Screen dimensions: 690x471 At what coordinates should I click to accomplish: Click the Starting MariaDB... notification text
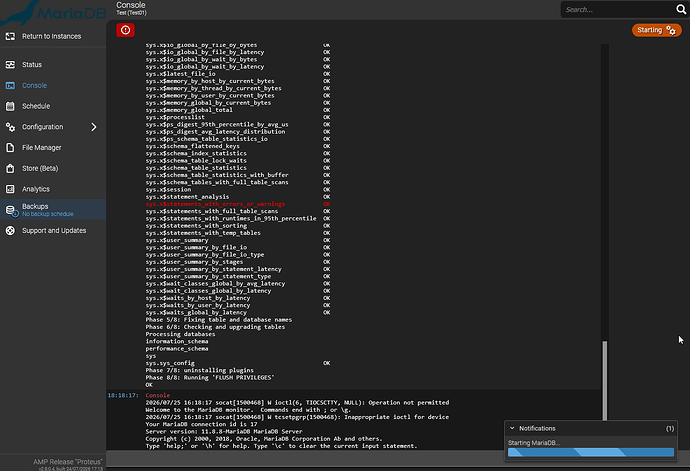coord(534,443)
